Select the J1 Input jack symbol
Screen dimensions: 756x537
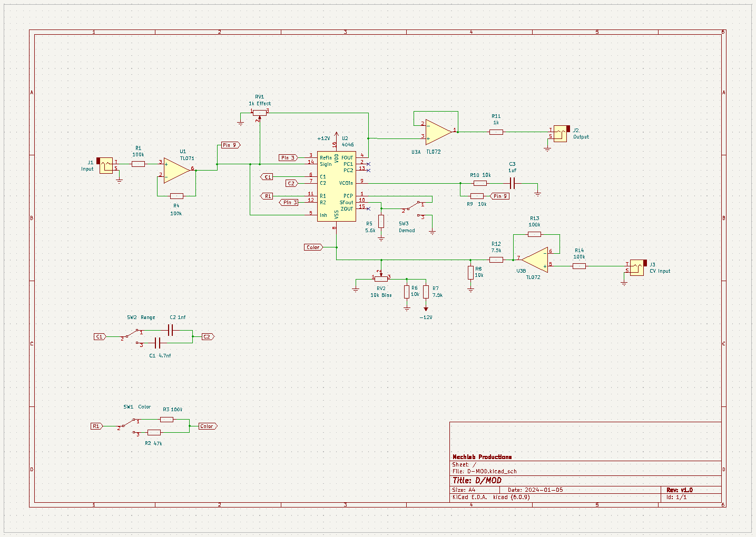[x=106, y=165]
